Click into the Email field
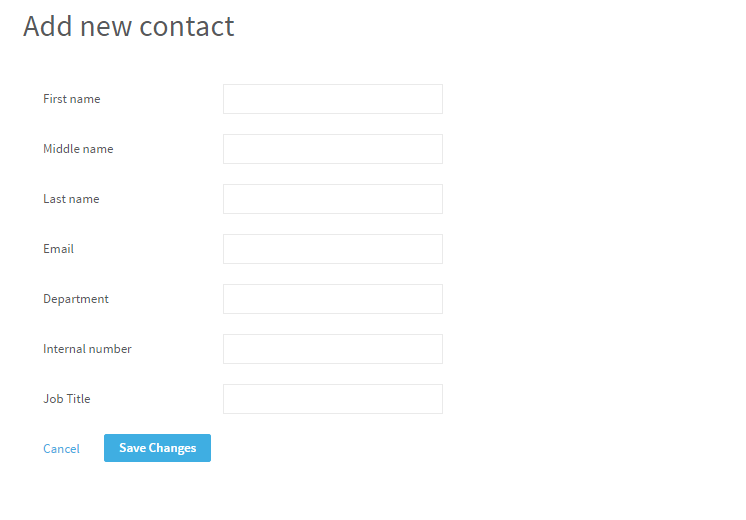Screen dimensions: 746x520 332,249
